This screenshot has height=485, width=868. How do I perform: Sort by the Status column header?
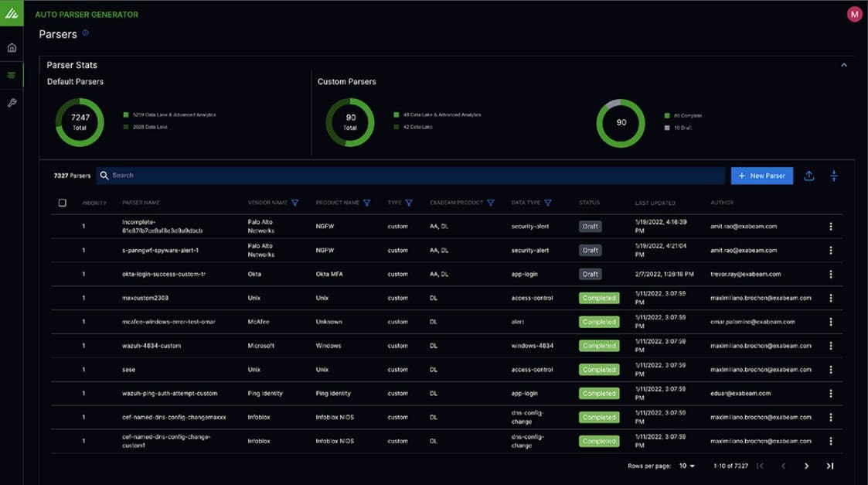coord(589,203)
